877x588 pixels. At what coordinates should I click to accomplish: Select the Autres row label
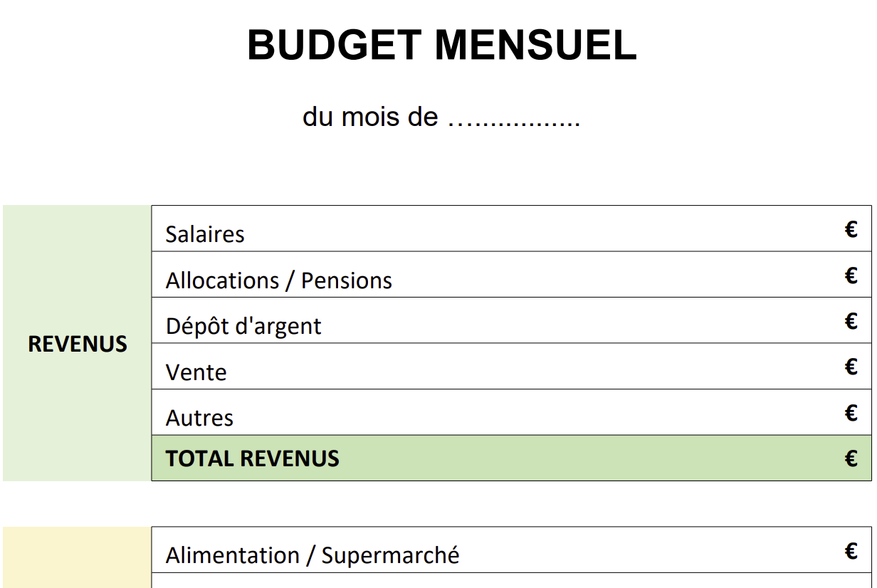pos(199,418)
